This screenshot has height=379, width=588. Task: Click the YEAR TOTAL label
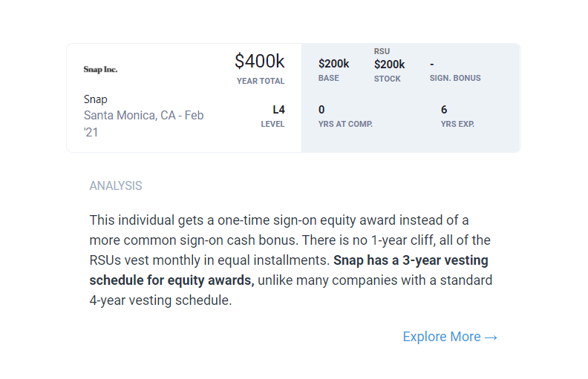pyautogui.click(x=261, y=81)
